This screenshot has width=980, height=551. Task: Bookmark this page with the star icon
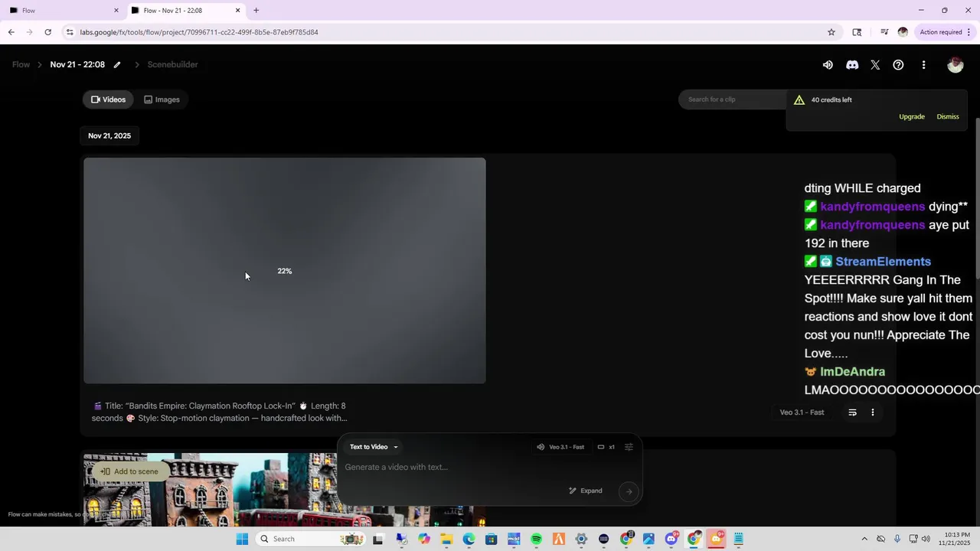pyautogui.click(x=831, y=32)
